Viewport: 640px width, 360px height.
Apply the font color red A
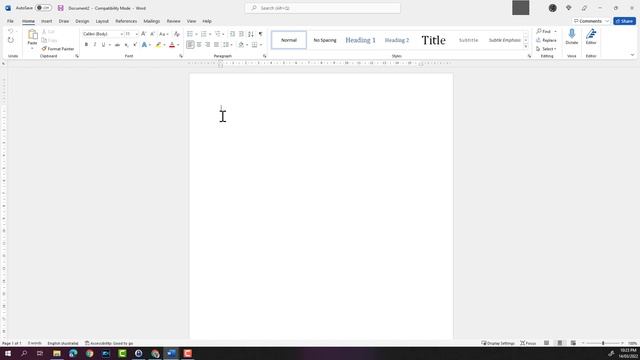tap(172, 44)
